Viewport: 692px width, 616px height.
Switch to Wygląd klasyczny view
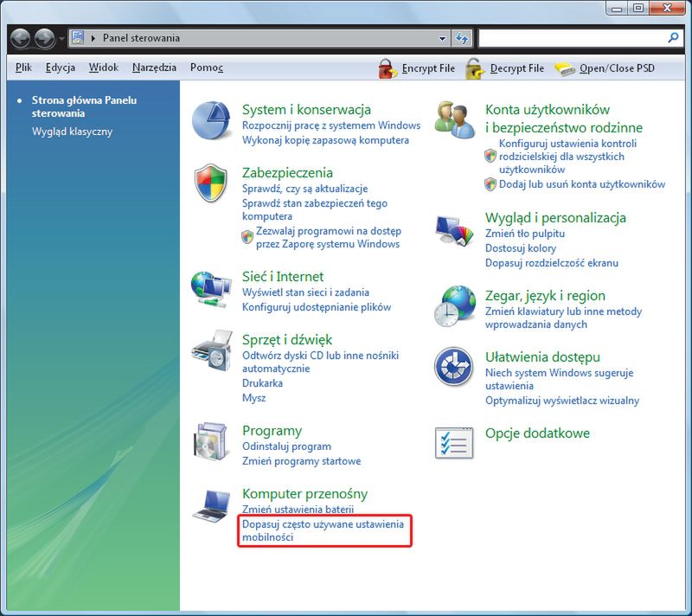pos(72,132)
